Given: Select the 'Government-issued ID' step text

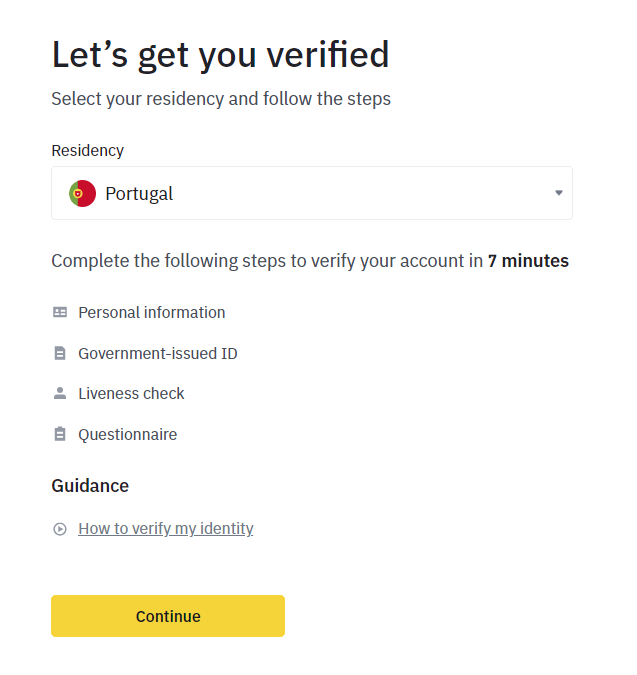Looking at the screenshot, I should tap(157, 353).
